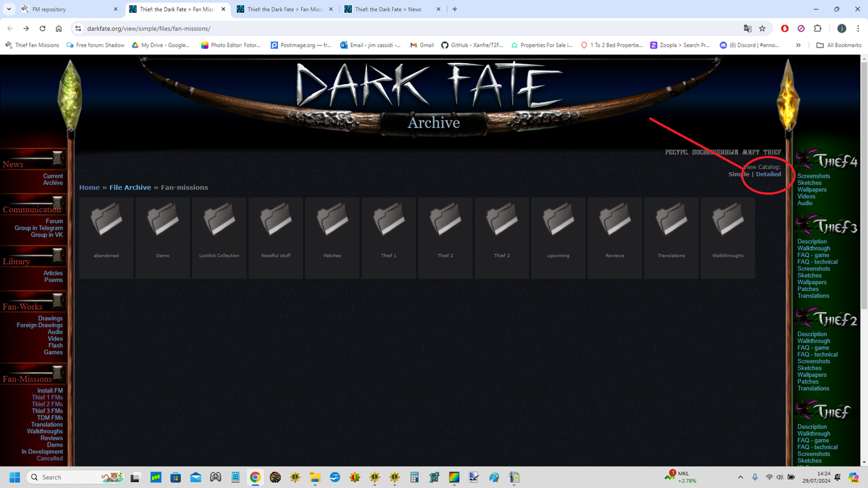
Task: Open the Foreign Drawings link
Action: click(x=40, y=325)
